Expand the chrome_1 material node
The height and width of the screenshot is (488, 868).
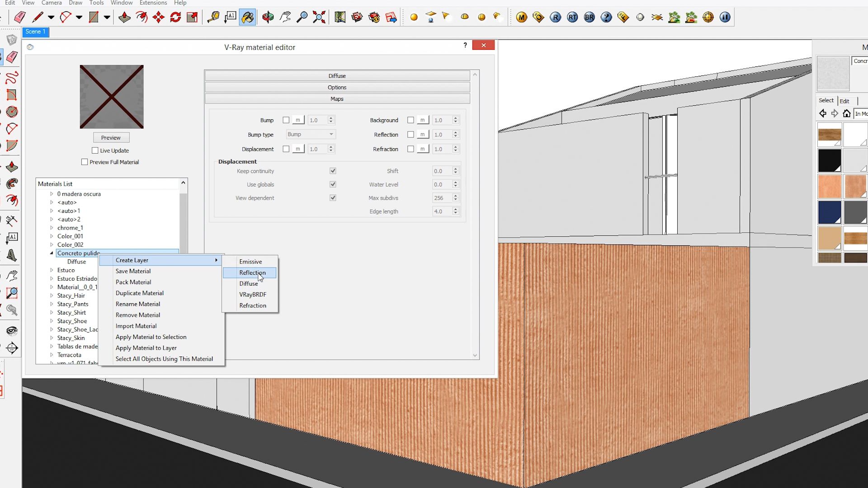[52, 228]
